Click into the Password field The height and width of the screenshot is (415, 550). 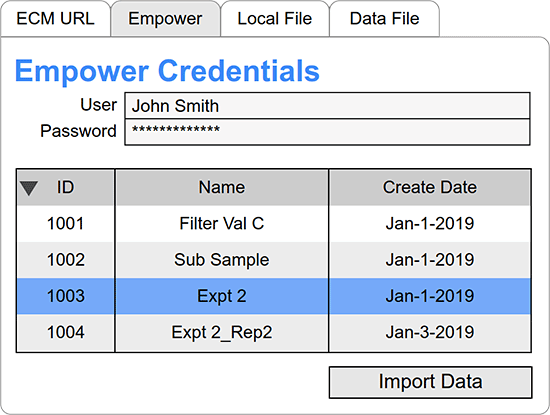(327, 132)
